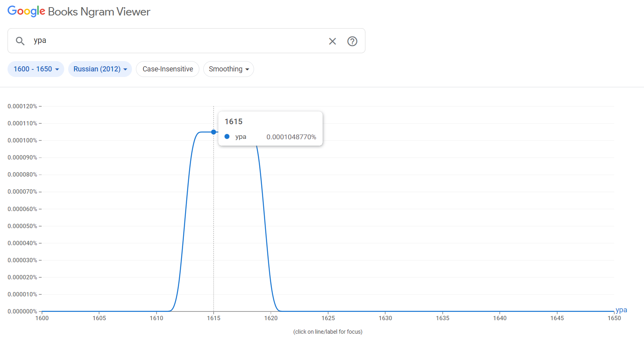The width and height of the screenshot is (644, 344).
Task: Expand the Russian (2012) corpus dropdown
Action: coord(100,69)
